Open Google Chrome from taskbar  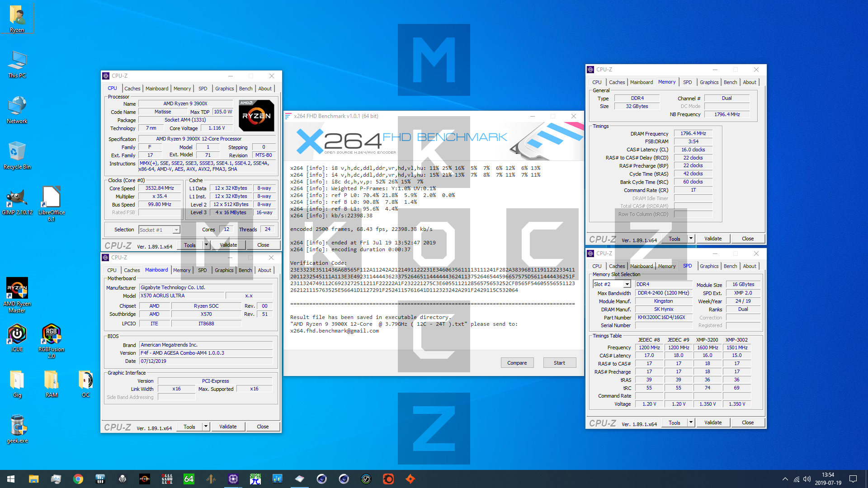click(x=78, y=479)
